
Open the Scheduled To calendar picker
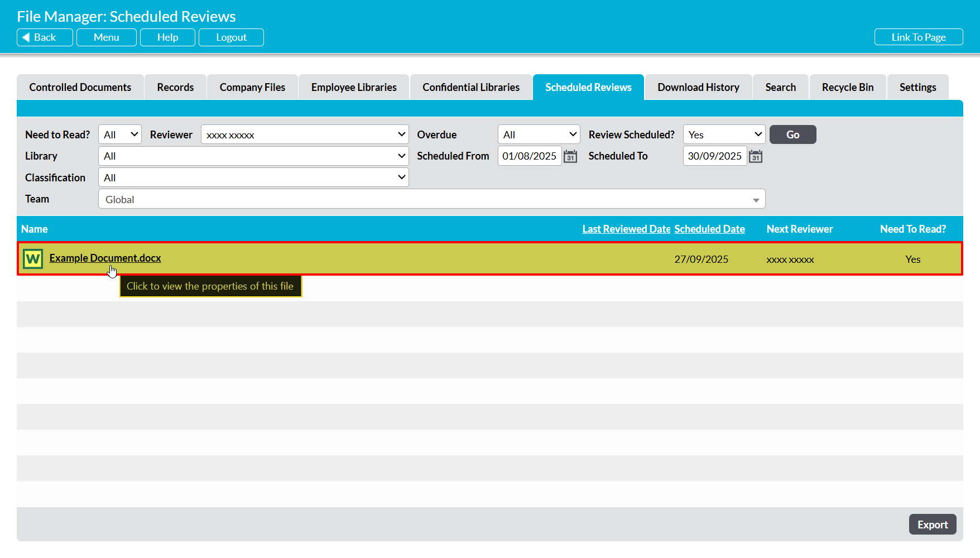[x=755, y=156]
